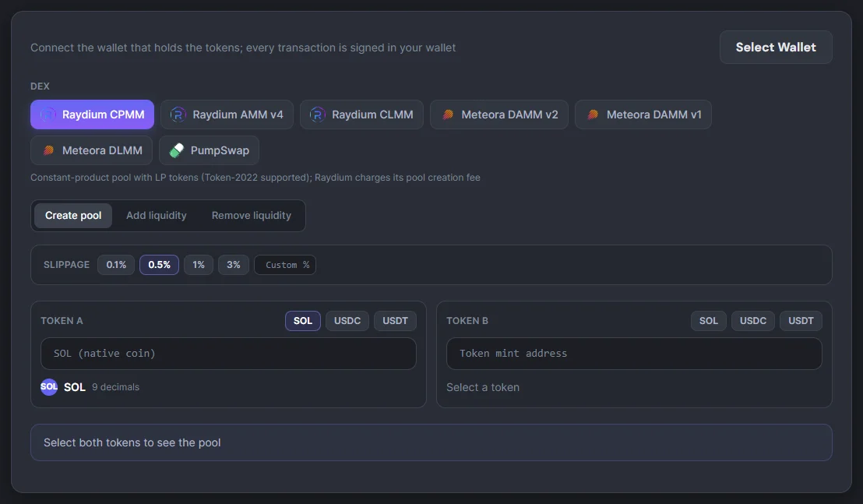This screenshot has width=863, height=504.
Task: Click the PumpSwap pill icon
Action: (x=177, y=150)
